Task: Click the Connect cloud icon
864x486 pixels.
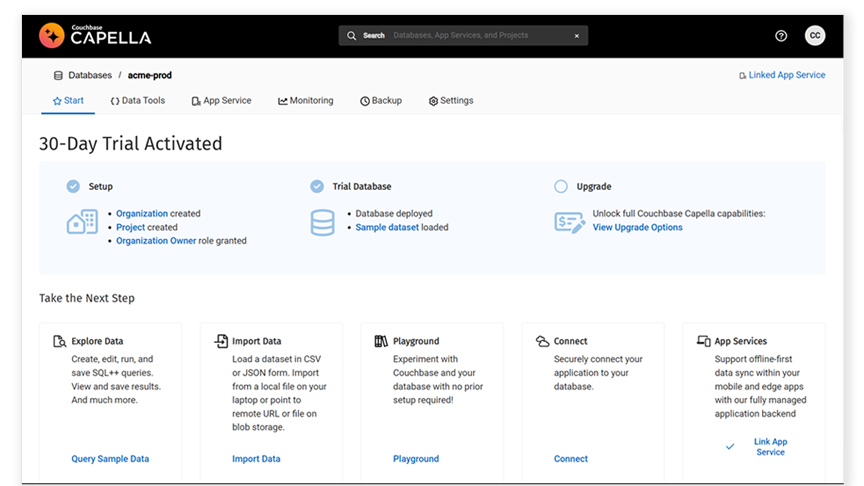Action: pos(542,341)
